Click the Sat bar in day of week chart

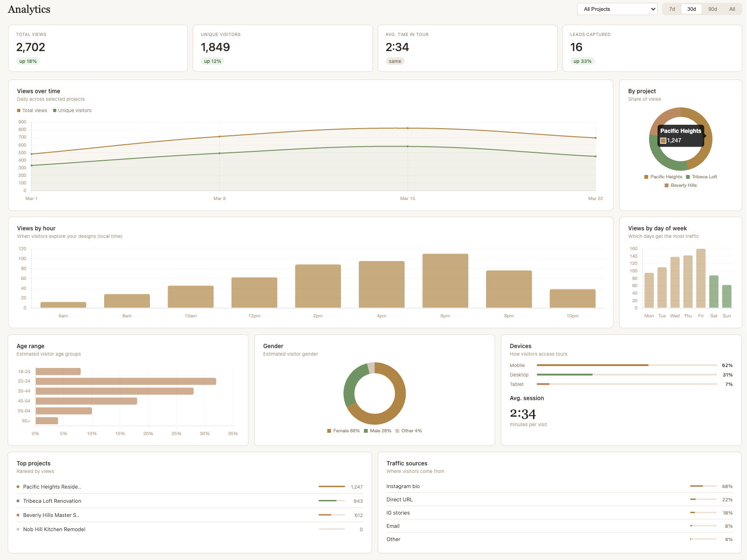click(x=714, y=291)
